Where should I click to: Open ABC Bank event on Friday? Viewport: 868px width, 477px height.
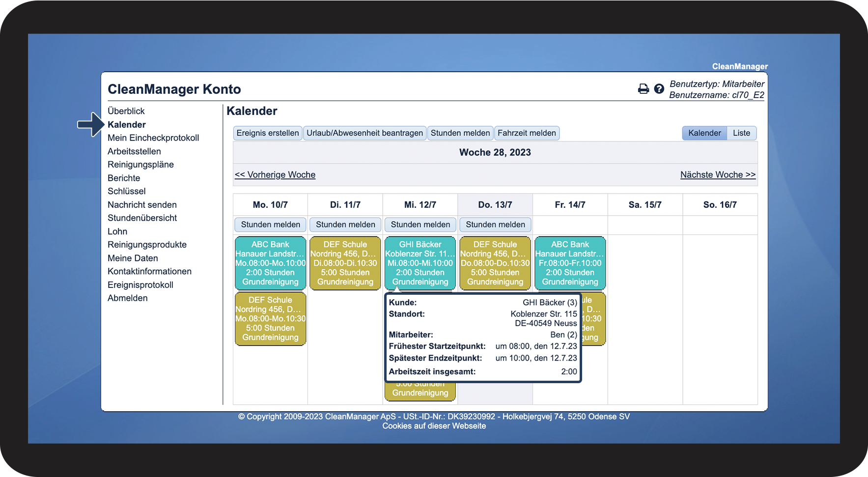click(570, 263)
